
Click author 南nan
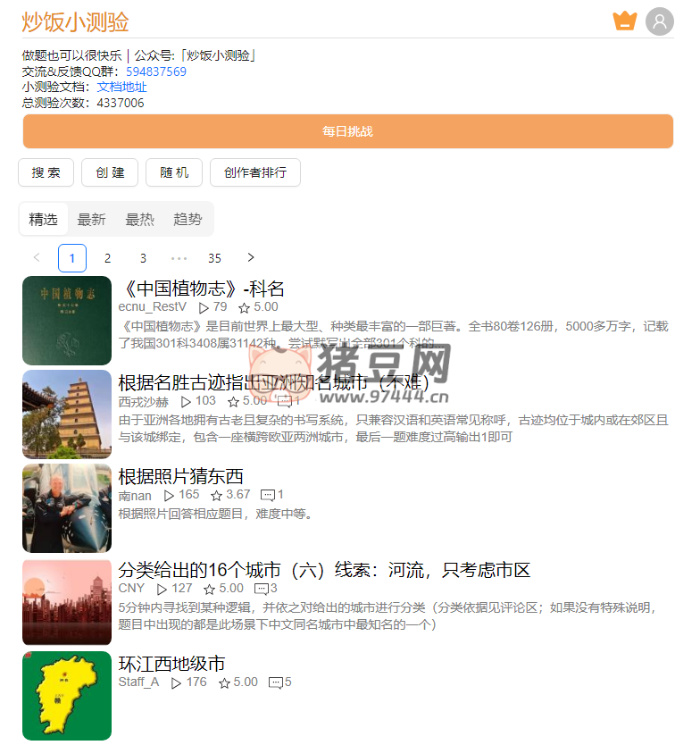(x=135, y=495)
